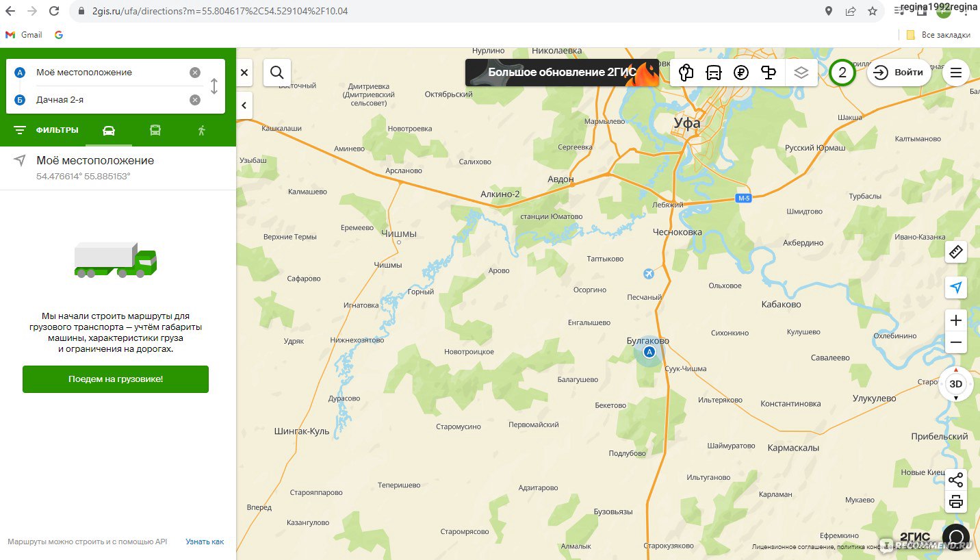Click 'Новотроицкое' label on map
This screenshot has width=980, height=560.
point(469,351)
